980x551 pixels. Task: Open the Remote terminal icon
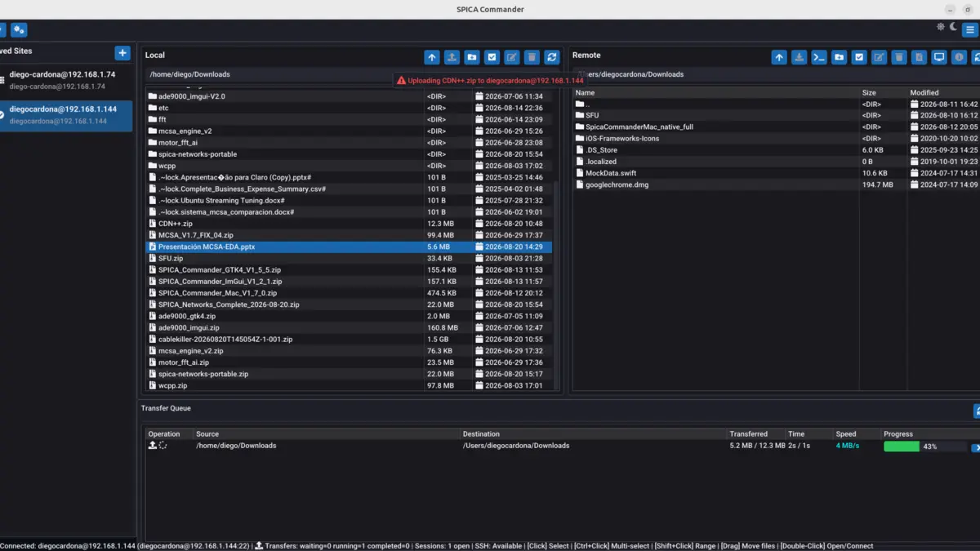(x=819, y=57)
